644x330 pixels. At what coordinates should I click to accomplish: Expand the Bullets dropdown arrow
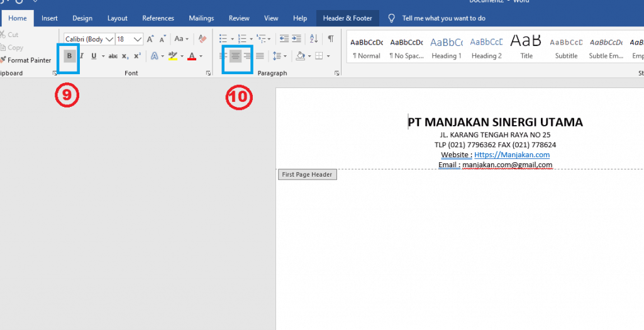pyautogui.click(x=232, y=40)
